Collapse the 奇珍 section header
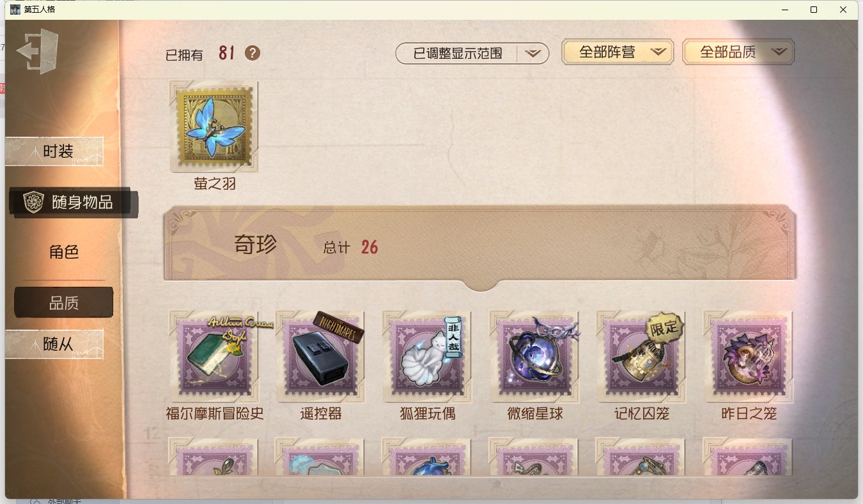The image size is (863, 504). pyautogui.click(x=479, y=245)
